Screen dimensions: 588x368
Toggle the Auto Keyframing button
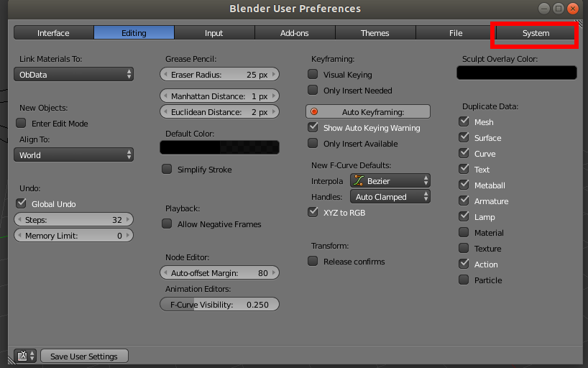point(368,111)
